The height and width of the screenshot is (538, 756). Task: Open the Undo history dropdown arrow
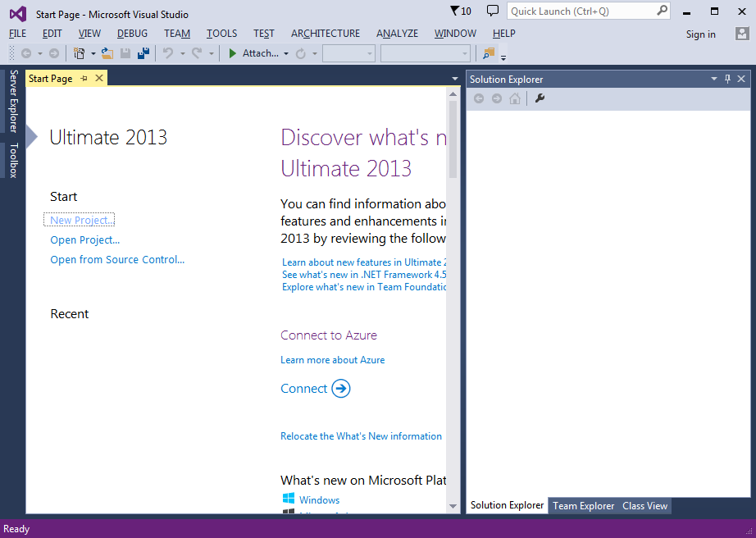pos(183,53)
